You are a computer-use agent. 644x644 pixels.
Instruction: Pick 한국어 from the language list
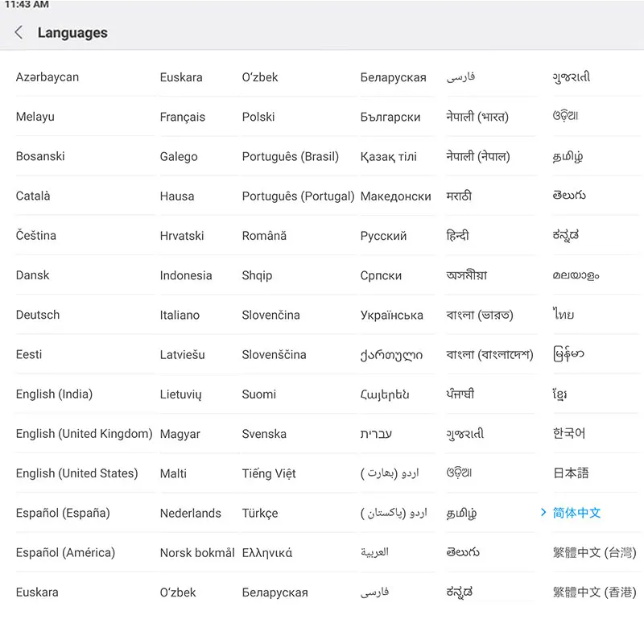569,433
